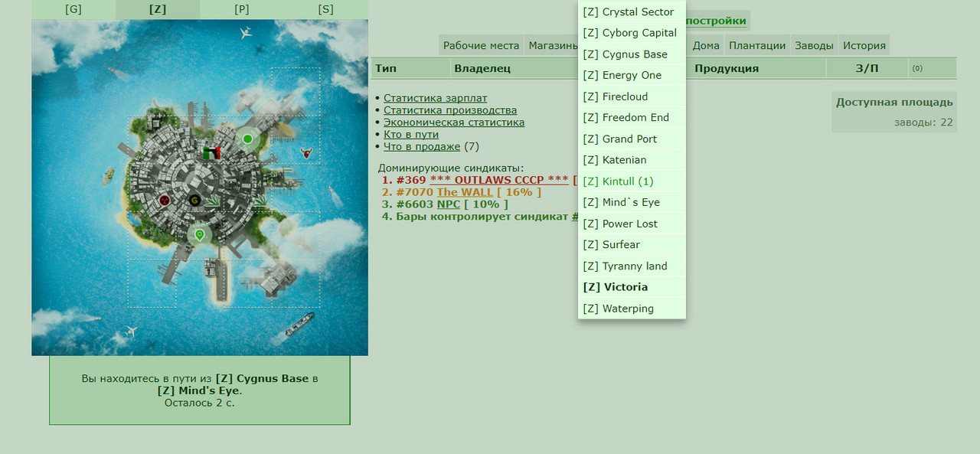Switch to the [G] island tab
This screenshot has height=454, width=980.
click(73, 9)
